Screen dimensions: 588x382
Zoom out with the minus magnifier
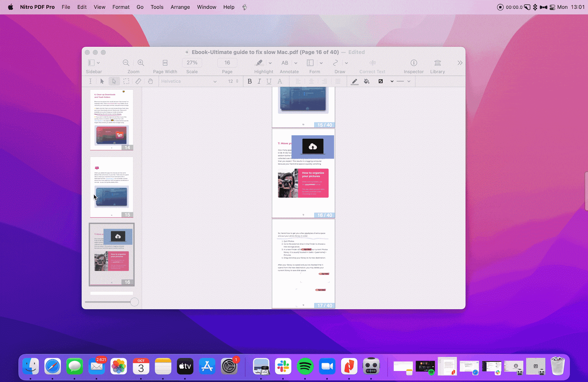(126, 63)
